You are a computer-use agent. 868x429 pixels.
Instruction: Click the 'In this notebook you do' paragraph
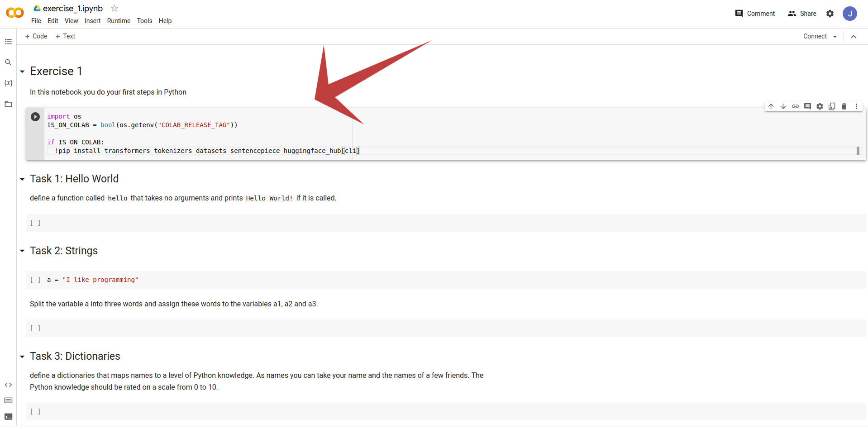(x=108, y=92)
